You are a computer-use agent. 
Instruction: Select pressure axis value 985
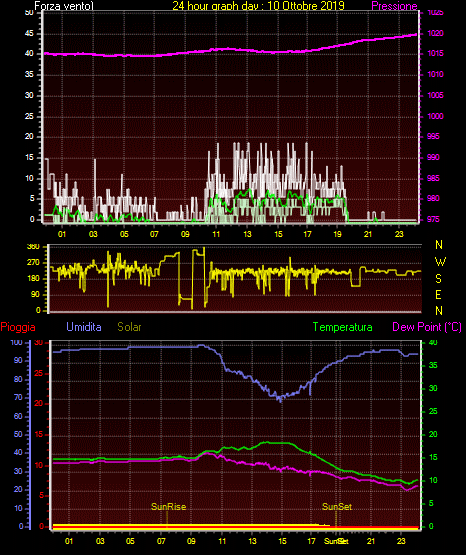[x=433, y=178]
